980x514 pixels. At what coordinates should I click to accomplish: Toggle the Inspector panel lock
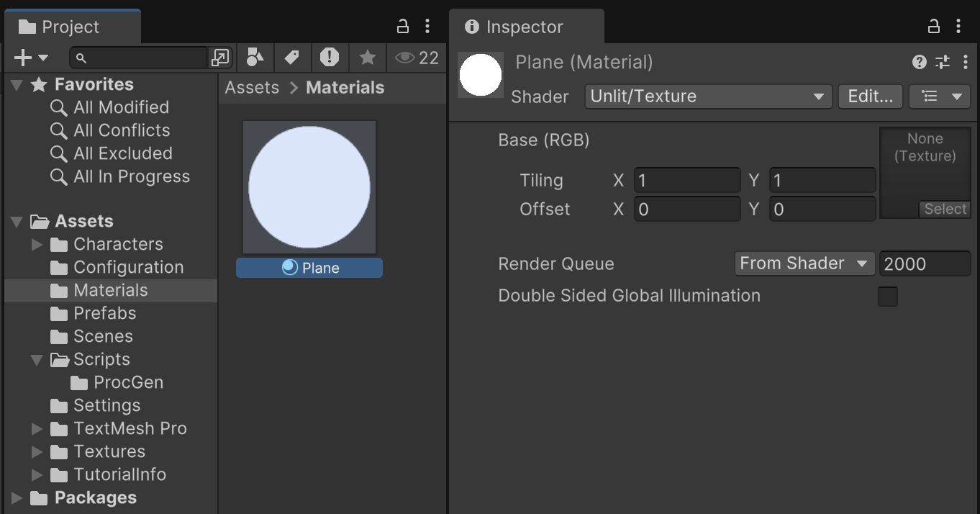[934, 27]
